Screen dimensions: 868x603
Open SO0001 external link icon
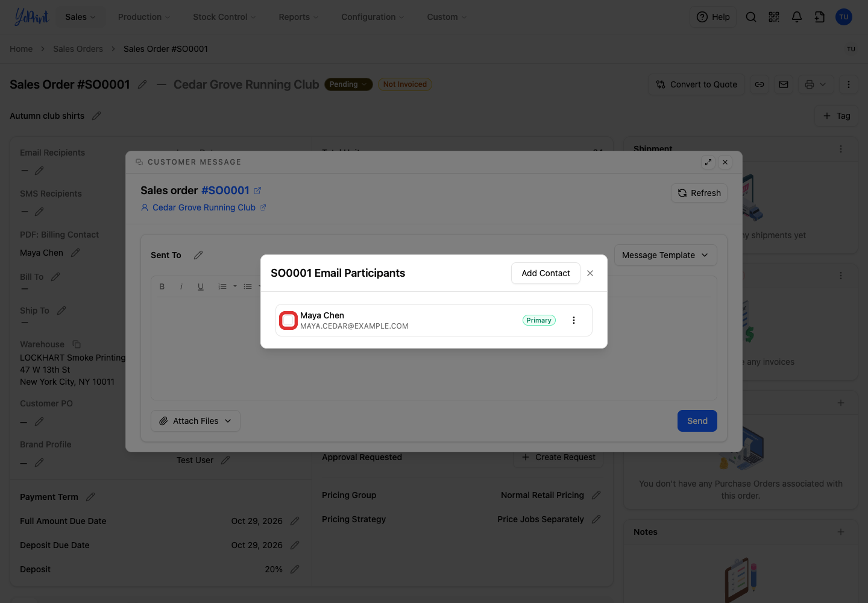[257, 191]
